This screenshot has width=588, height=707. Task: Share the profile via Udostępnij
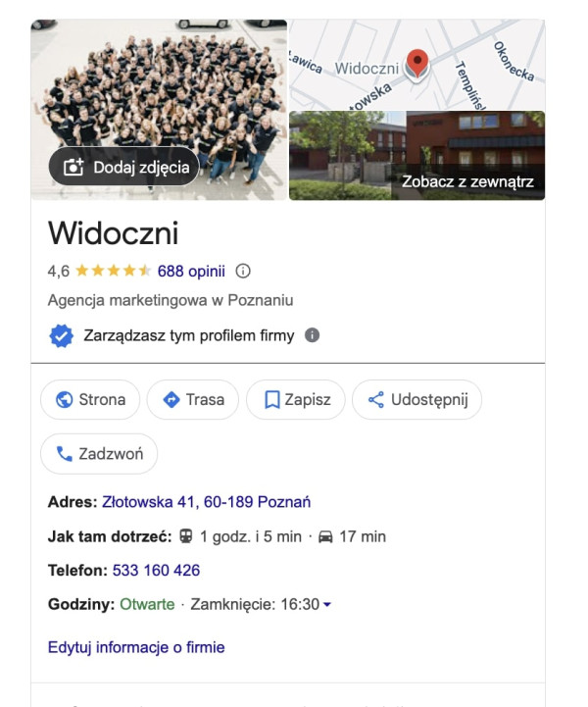[x=416, y=399]
